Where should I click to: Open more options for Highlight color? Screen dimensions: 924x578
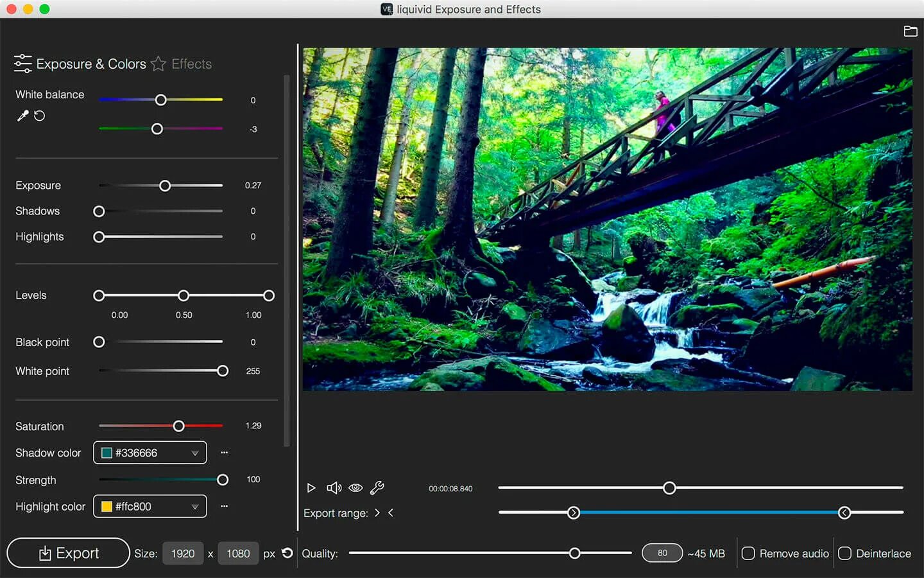[224, 506]
